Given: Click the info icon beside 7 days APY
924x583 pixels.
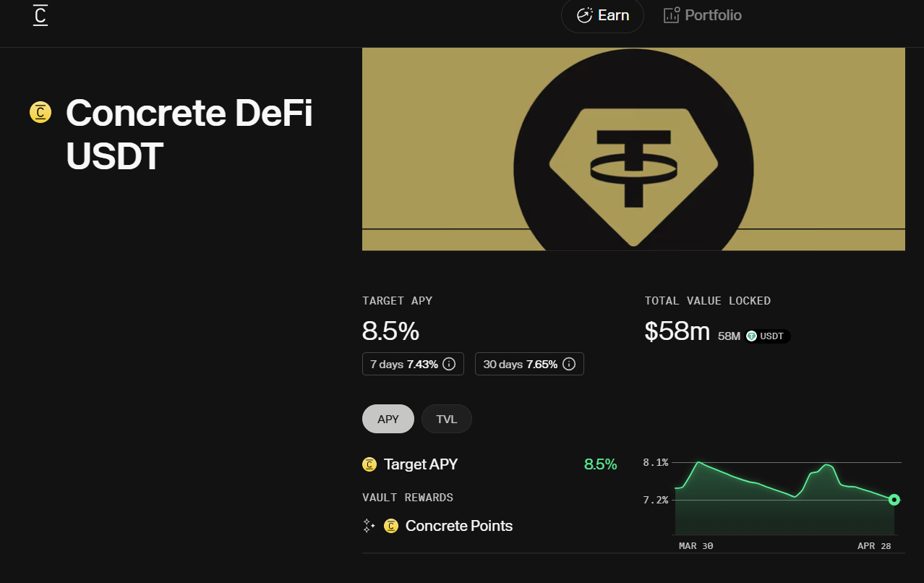Looking at the screenshot, I should [449, 364].
